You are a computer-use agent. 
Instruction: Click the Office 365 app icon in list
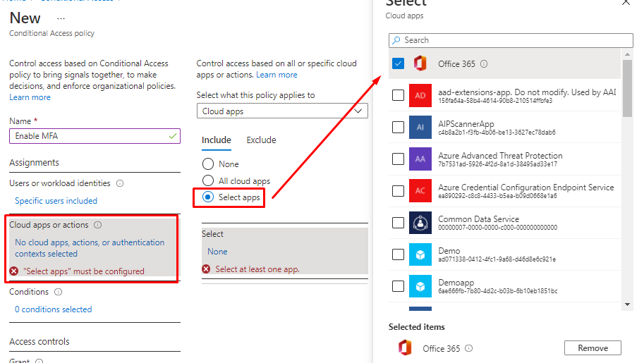tap(420, 63)
